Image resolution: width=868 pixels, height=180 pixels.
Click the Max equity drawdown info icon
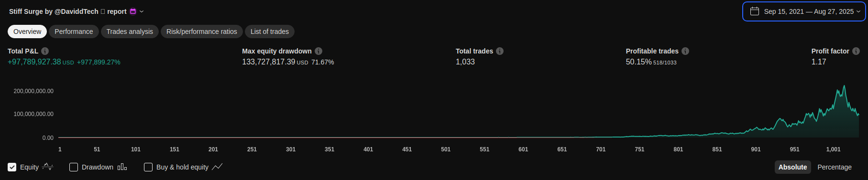(x=319, y=51)
